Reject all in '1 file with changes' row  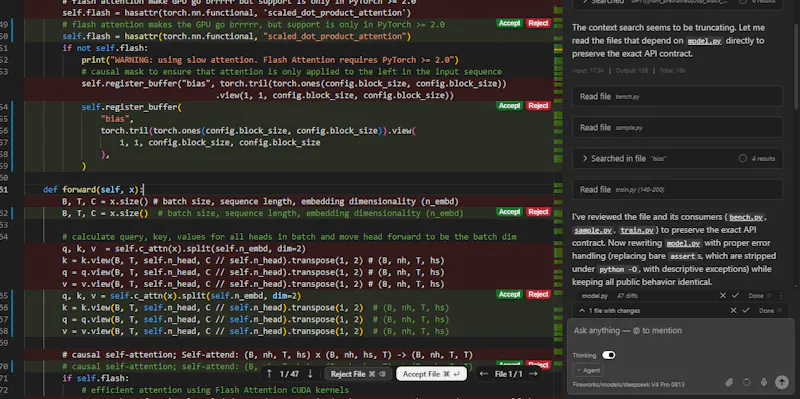pos(733,310)
